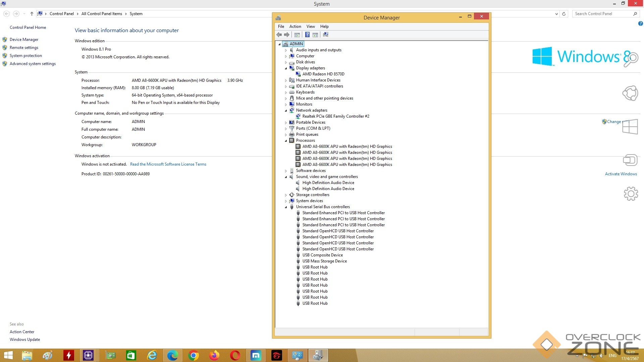
Task: Click Advanced system settings link
Action: pos(33,64)
